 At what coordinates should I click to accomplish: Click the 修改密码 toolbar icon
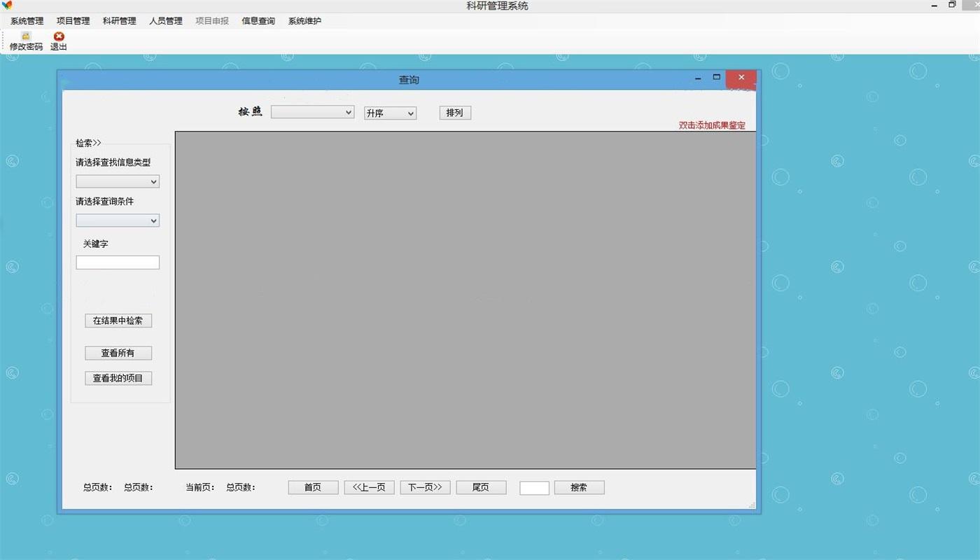click(26, 36)
